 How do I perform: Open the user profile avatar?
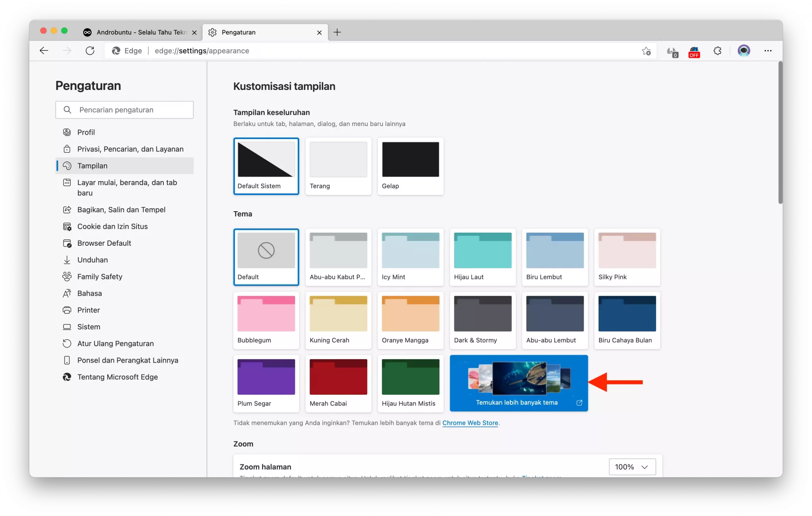coord(743,51)
